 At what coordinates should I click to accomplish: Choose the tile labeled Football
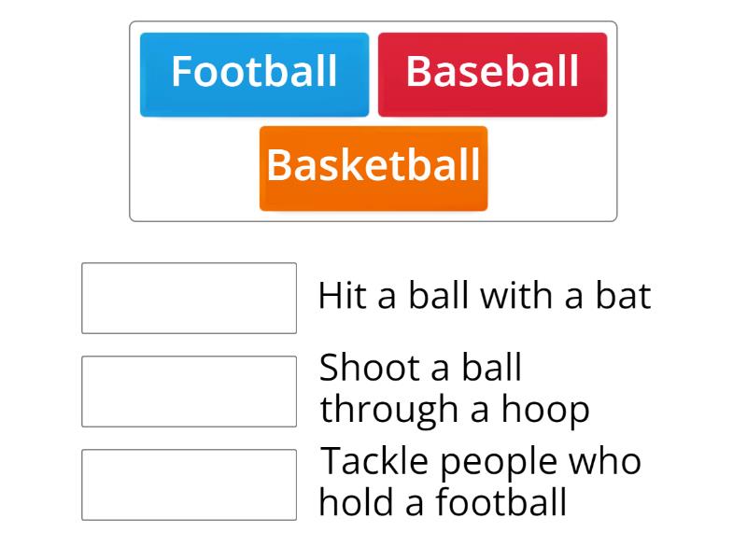(254, 75)
